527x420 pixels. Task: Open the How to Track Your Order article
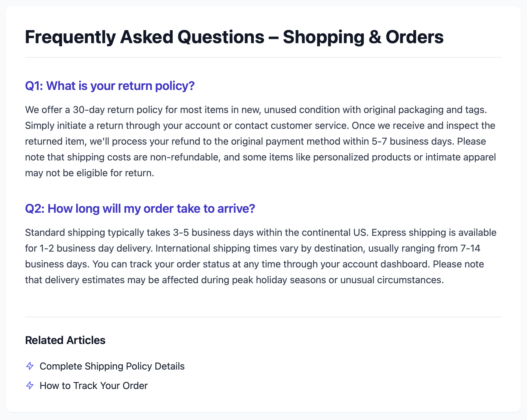pyautogui.click(x=94, y=386)
